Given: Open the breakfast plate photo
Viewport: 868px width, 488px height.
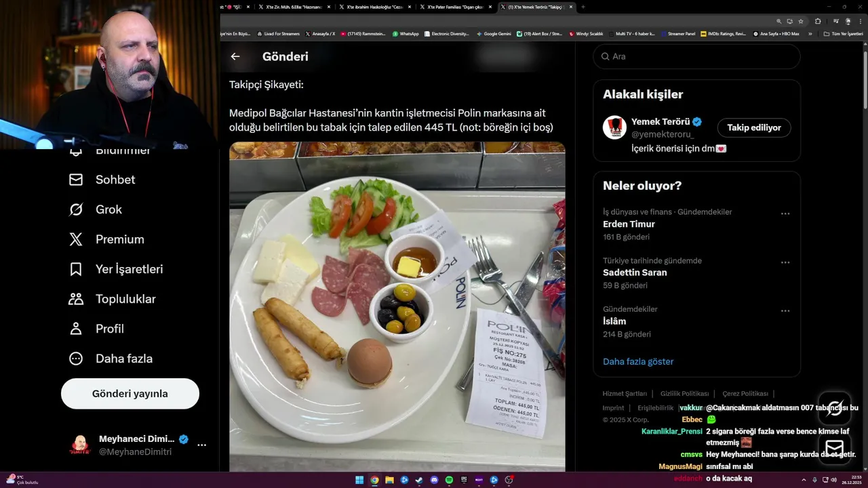Looking at the screenshot, I should pyautogui.click(x=397, y=306).
